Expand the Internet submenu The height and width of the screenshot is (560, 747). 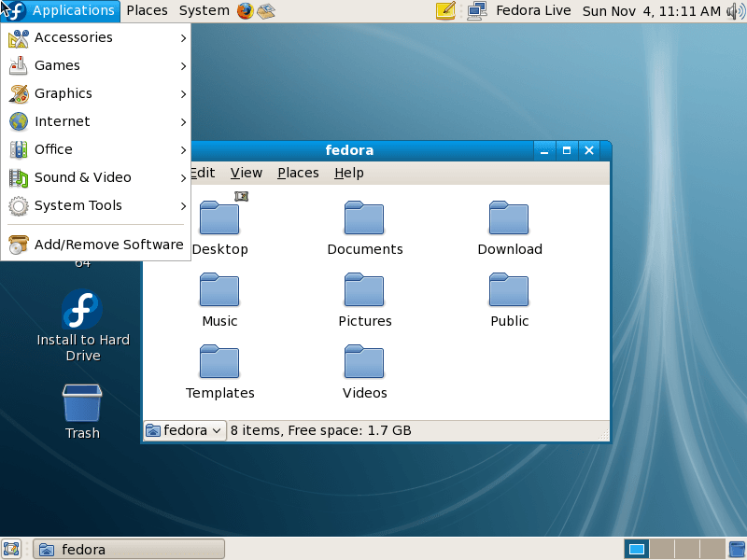[x=96, y=122]
